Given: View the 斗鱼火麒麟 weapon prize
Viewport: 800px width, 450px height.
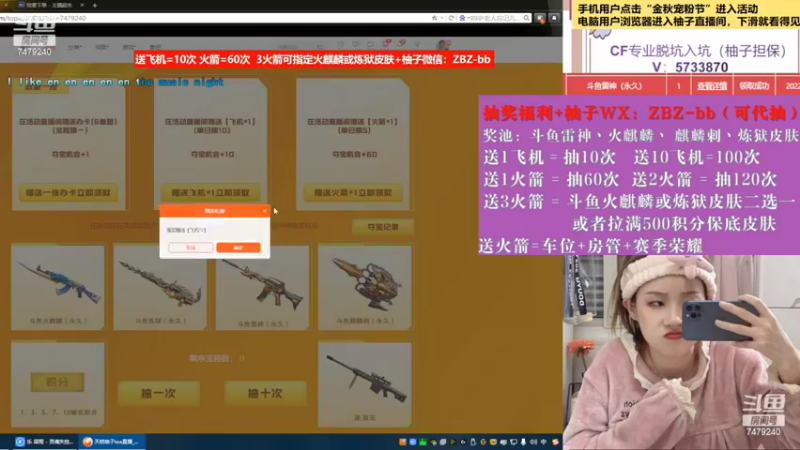Looking at the screenshot, I should pos(58,287).
